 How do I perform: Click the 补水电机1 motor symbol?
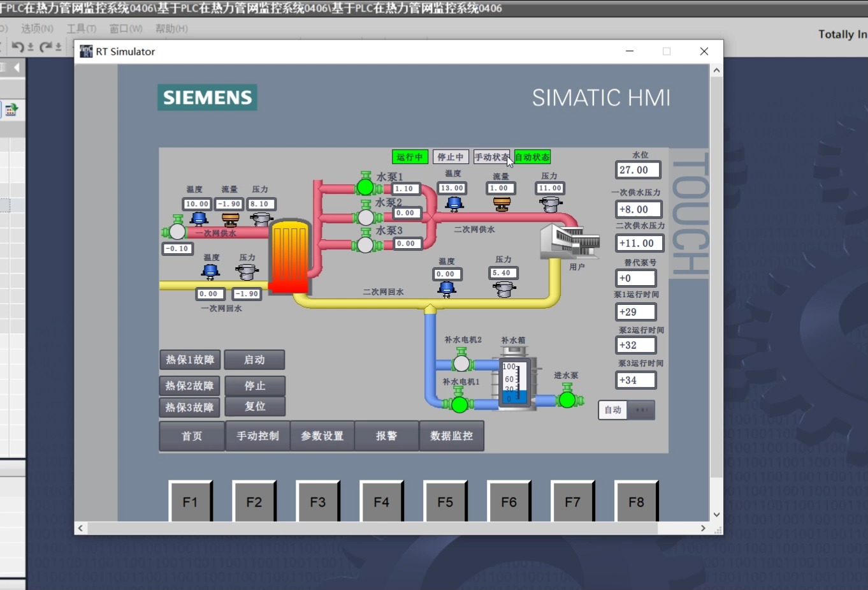coord(459,403)
